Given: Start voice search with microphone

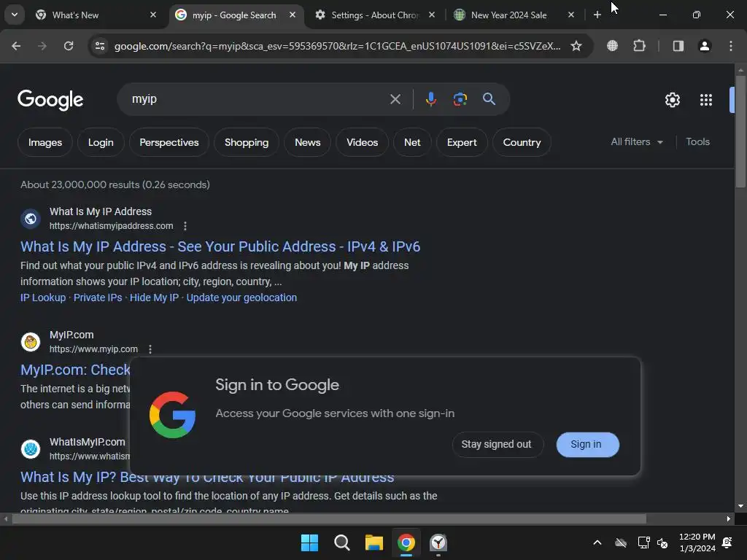Looking at the screenshot, I should coord(430,99).
